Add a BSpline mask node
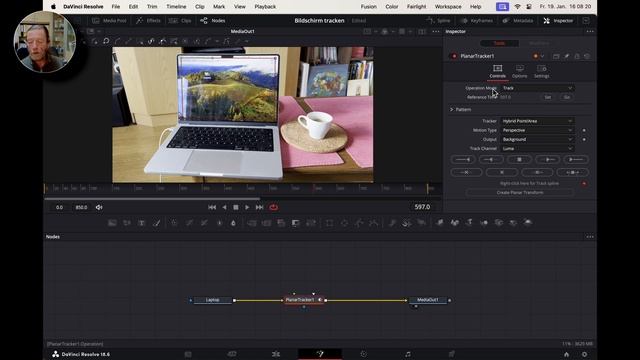Viewport: 640px width, 360px height. pyautogui.click(x=373, y=223)
